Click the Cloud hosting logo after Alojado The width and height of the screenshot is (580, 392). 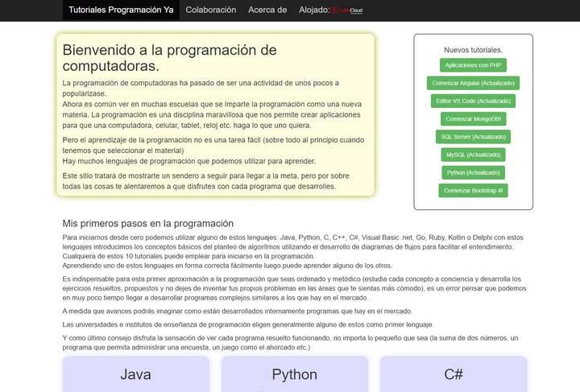pos(346,10)
